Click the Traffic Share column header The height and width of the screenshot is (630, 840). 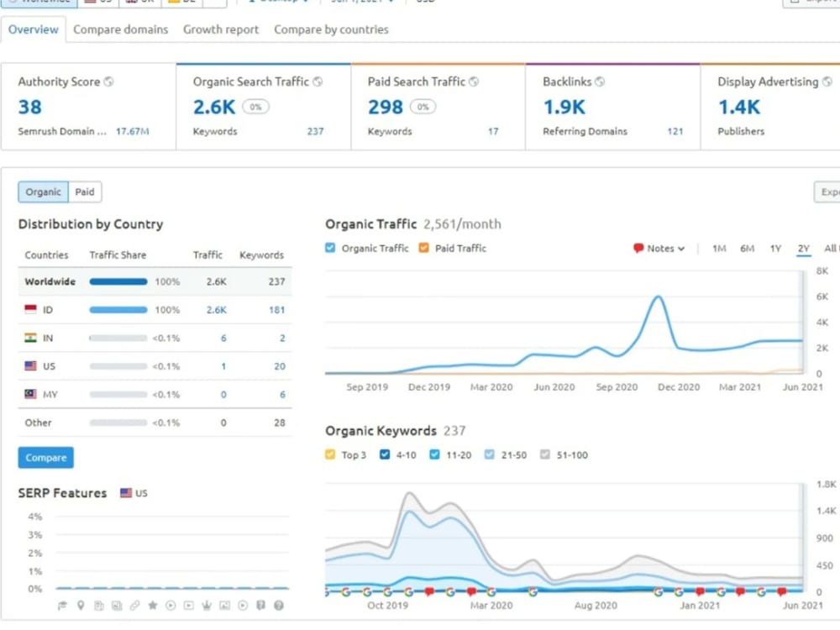(118, 255)
